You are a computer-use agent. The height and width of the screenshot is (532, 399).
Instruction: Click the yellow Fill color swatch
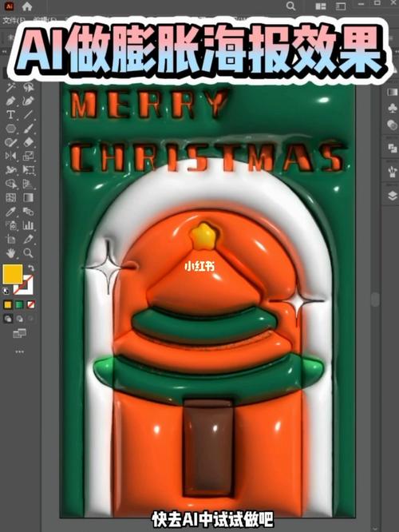coord(13,274)
